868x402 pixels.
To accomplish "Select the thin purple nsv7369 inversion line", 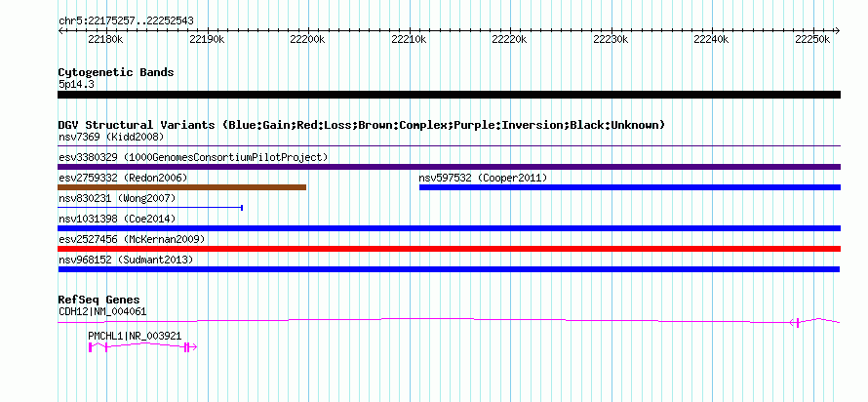I will coord(449,146).
